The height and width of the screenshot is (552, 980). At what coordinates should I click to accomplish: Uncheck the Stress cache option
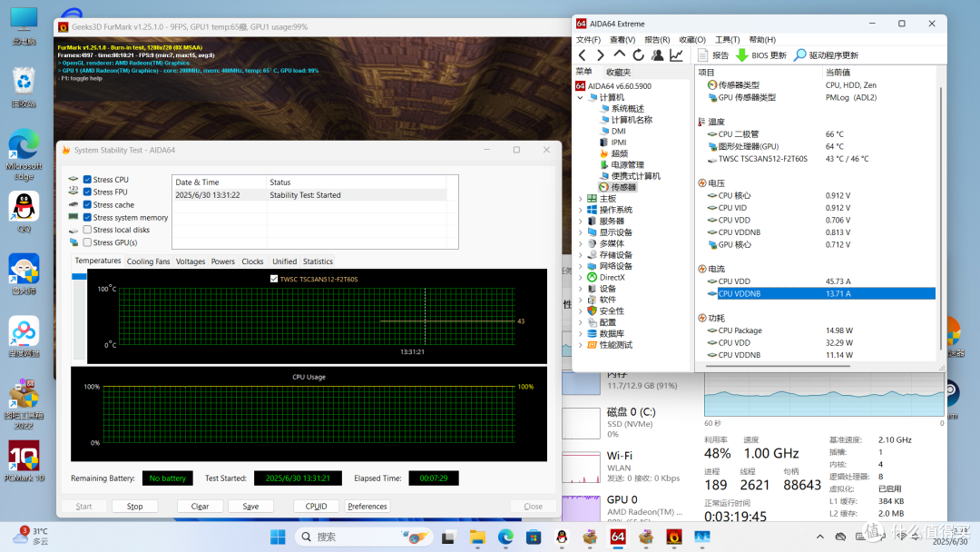[x=87, y=204]
